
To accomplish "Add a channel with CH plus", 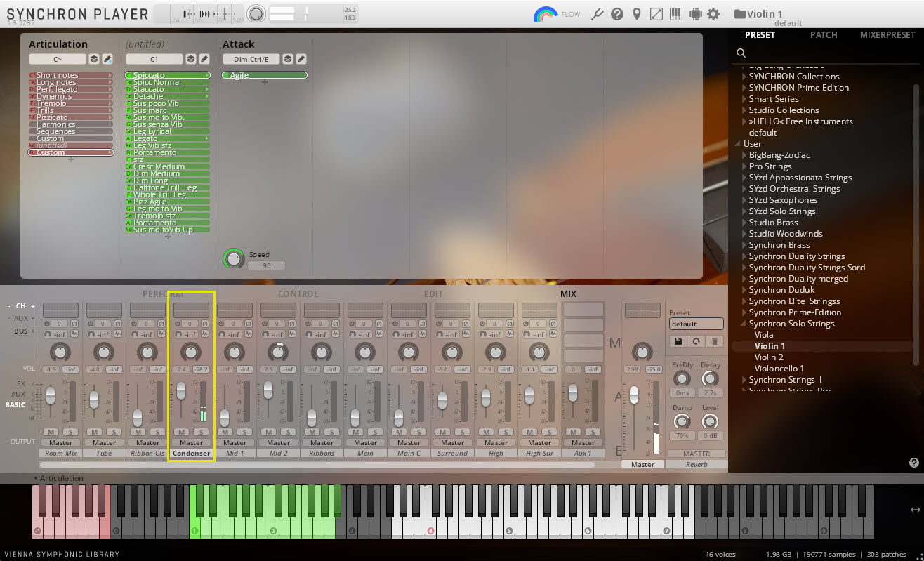I will click(32, 306).
